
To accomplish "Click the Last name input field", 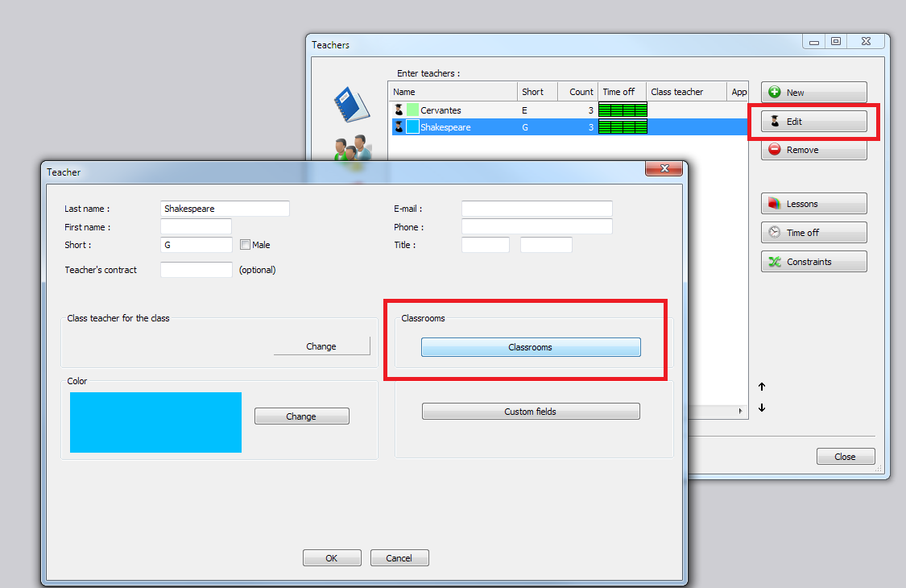I will click(x=225, y=209).
